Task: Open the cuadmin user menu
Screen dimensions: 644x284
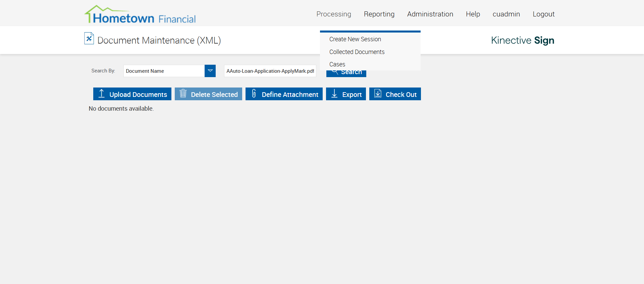Action: point(506,14)
